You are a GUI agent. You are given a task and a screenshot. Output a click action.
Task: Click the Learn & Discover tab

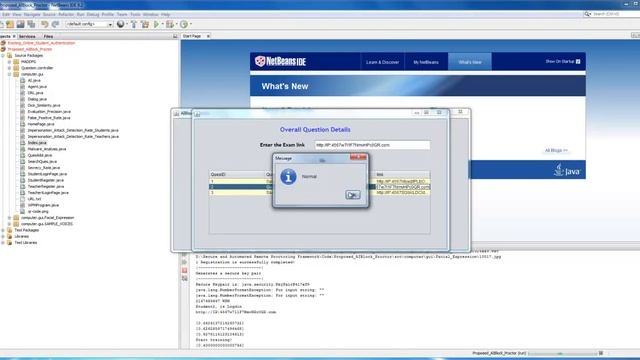tap(382, 62)
